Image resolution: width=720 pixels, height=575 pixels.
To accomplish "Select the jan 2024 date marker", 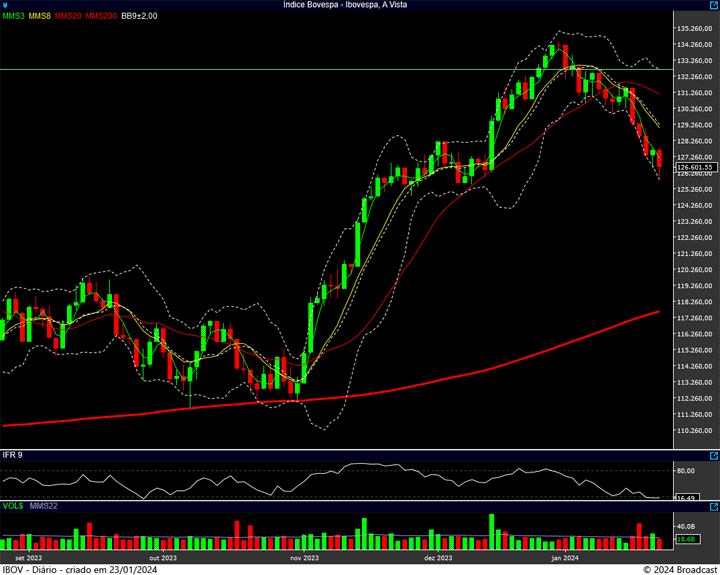I will tap(566, 557).
